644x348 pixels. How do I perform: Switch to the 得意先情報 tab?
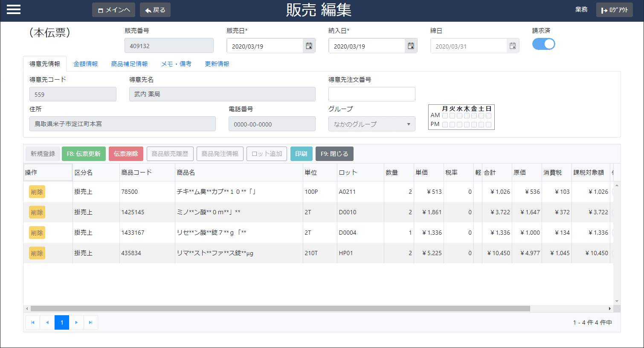(45, 64)
